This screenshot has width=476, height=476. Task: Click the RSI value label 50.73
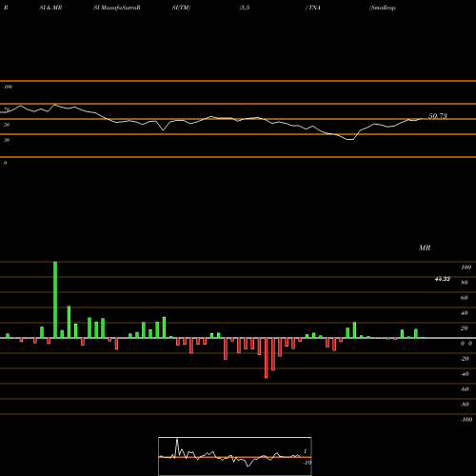pos(438,116)
